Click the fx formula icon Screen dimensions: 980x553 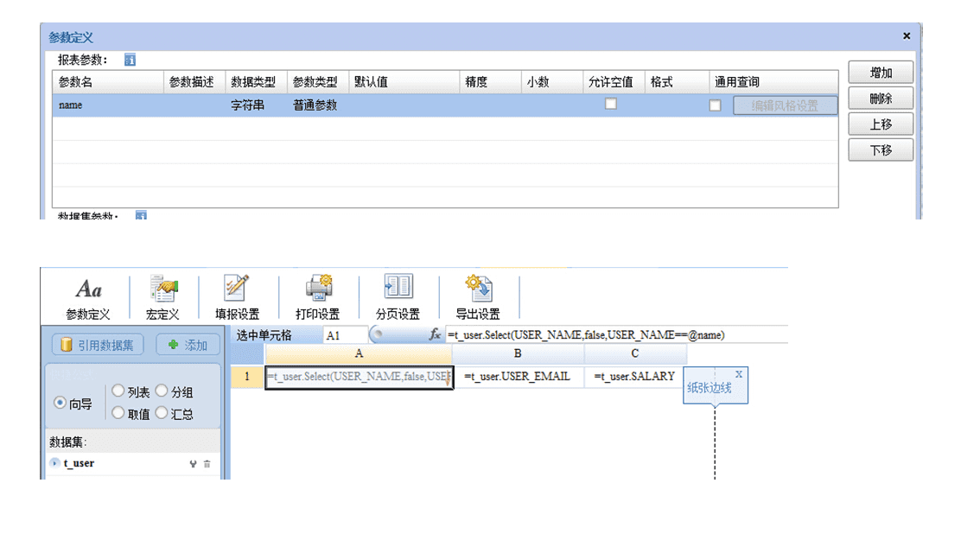pos(435,335)
